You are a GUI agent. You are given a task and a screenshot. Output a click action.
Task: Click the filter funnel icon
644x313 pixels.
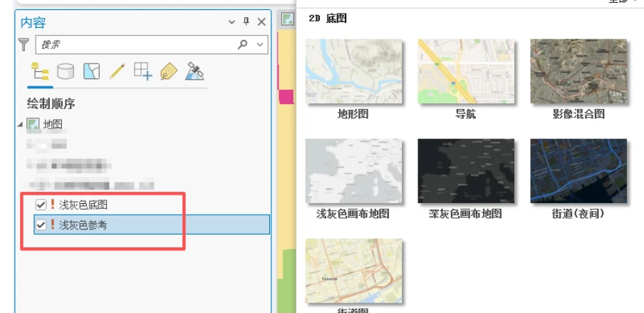pos(24,44)
